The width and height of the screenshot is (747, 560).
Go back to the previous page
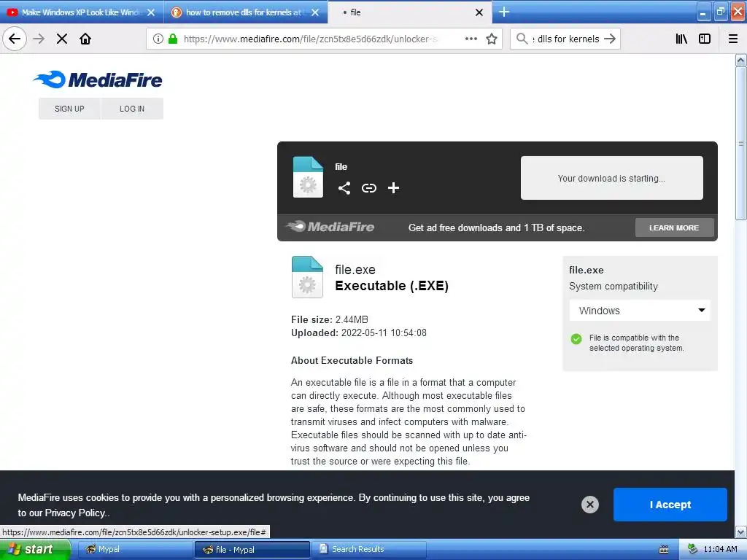pos(15,39)
